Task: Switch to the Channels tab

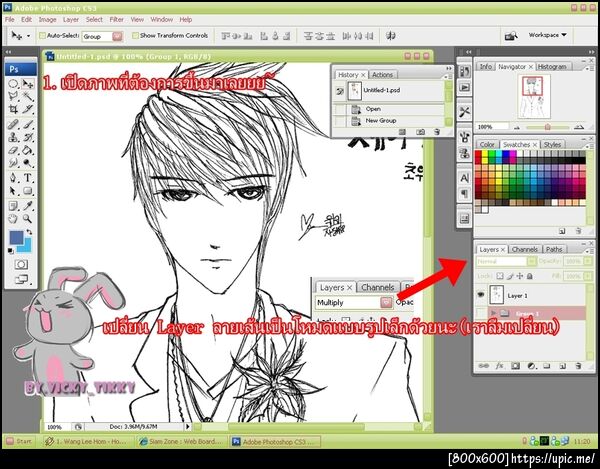Action: tap(525, 249)
